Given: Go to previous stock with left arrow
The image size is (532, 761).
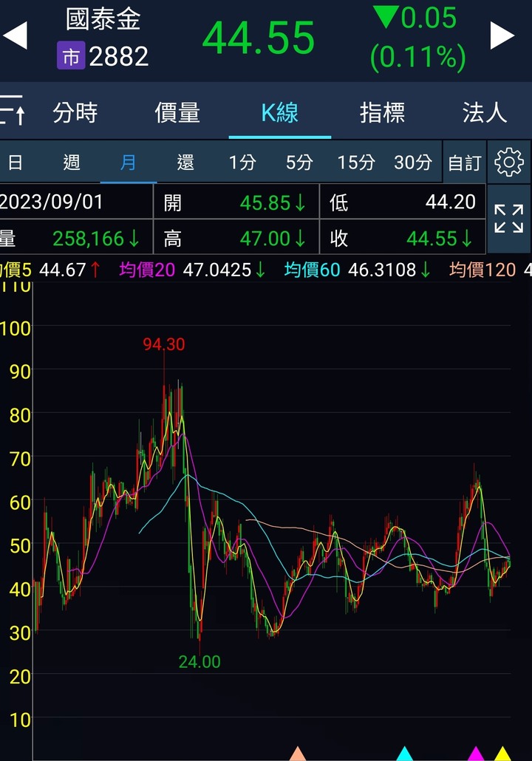Looking at the screenshot, I should coord(15,35).
